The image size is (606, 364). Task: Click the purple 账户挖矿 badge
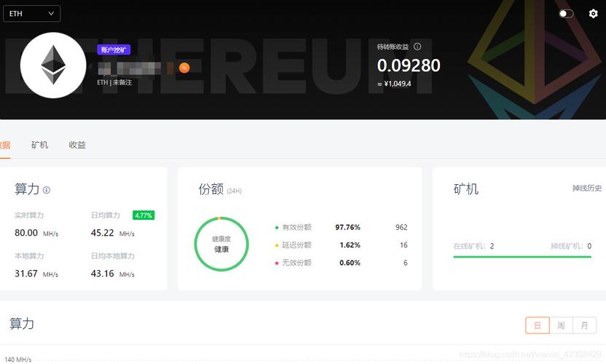pos(114,50)
